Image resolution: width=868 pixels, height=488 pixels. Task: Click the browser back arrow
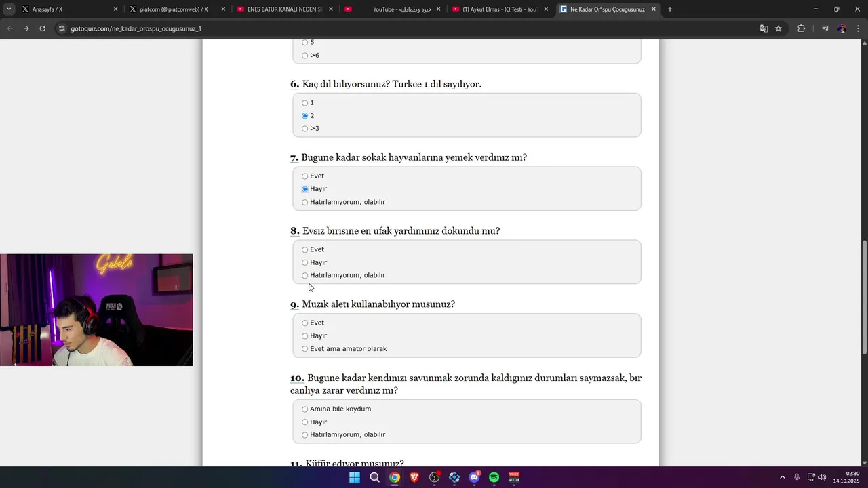[9, 28]
